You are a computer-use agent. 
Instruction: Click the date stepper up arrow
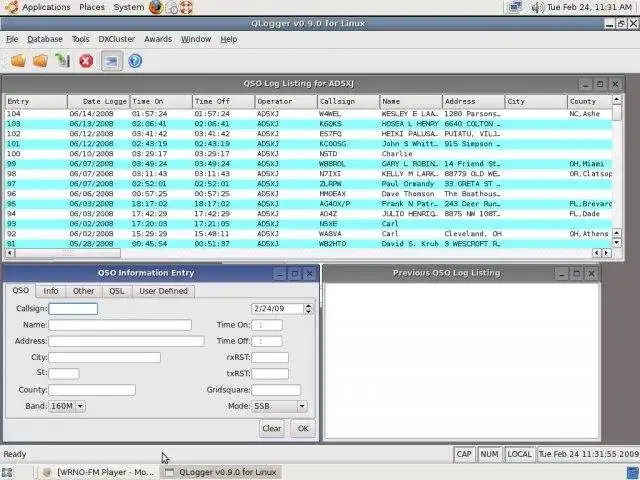(x=309, y=306)
